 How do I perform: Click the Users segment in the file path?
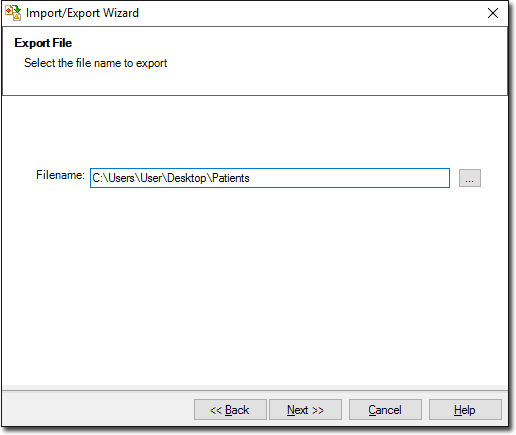(121, 178)
